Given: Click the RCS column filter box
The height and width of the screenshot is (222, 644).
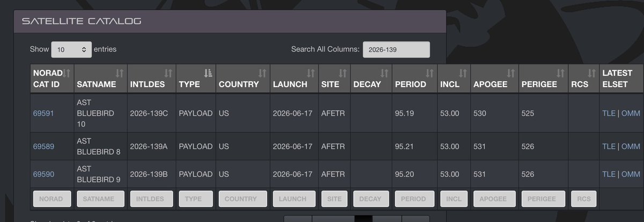Looking at the screenshot, I should tap(584, 199).
